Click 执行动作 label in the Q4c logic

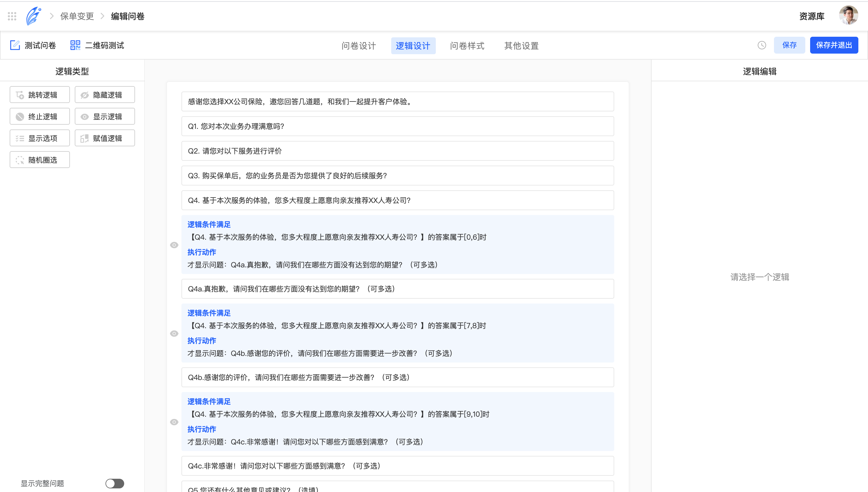tap(202, 429)
